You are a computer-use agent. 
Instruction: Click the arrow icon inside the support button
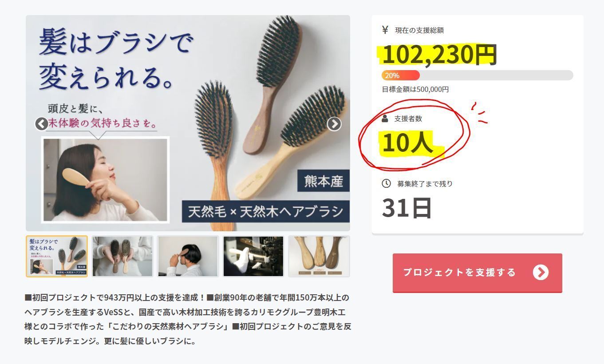[x=541, y=272]
